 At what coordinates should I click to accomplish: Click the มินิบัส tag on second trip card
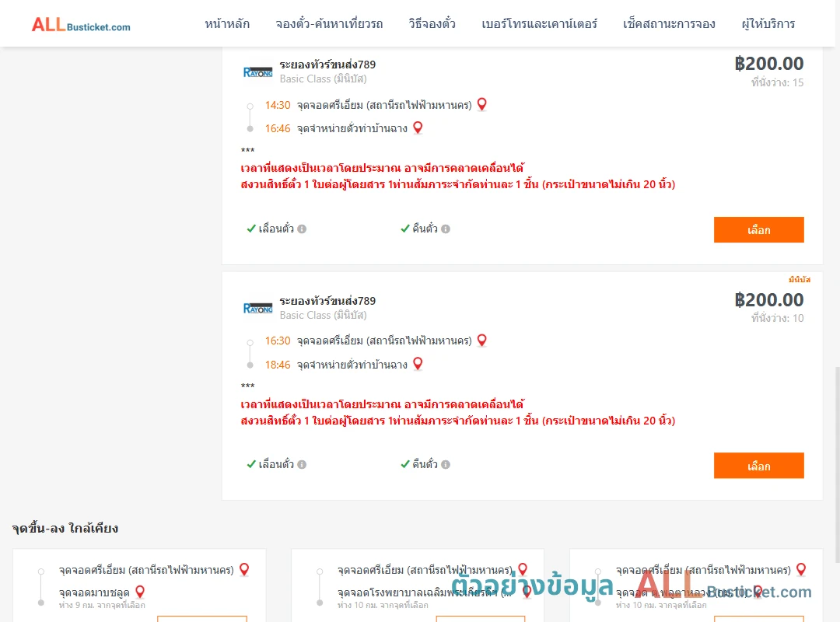[x=800, y=280]
